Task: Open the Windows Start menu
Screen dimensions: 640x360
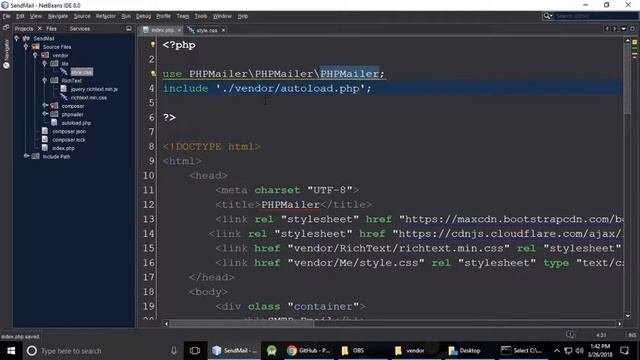Action: [11, 351]
